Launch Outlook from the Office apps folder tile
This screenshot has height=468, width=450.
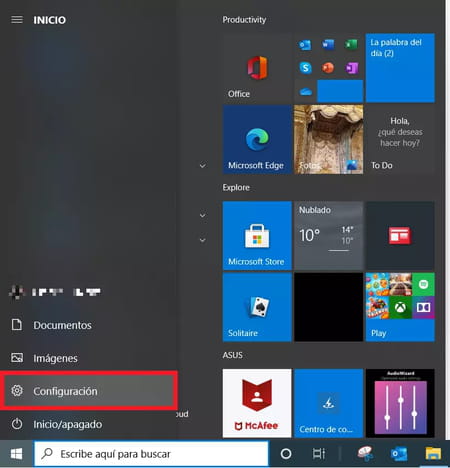point(305,44)
